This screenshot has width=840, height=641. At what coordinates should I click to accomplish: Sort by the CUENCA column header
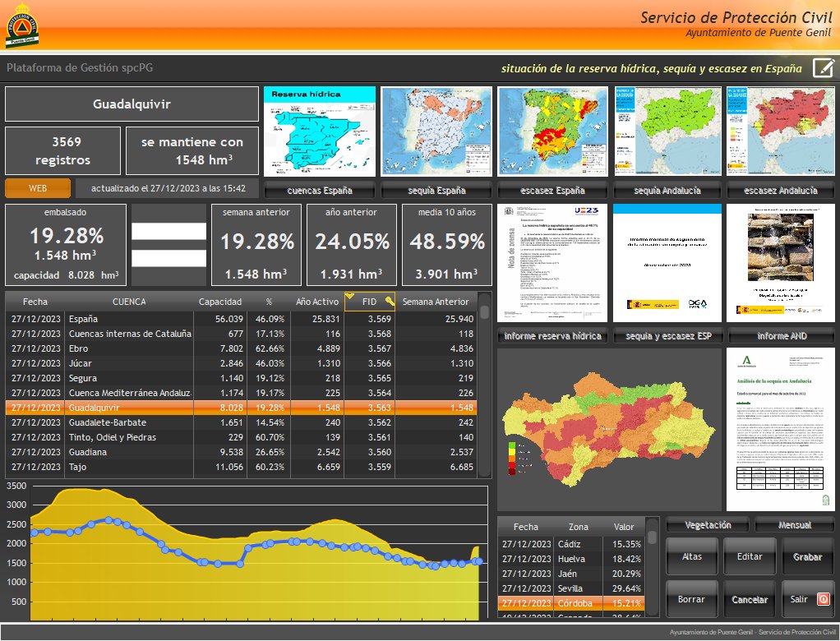coord(129,302)
